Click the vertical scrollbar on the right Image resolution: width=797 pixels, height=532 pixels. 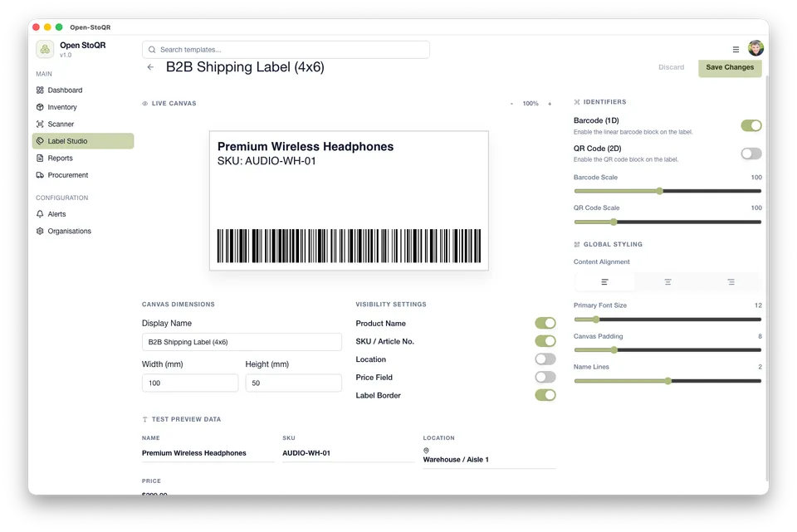[767, 278]
